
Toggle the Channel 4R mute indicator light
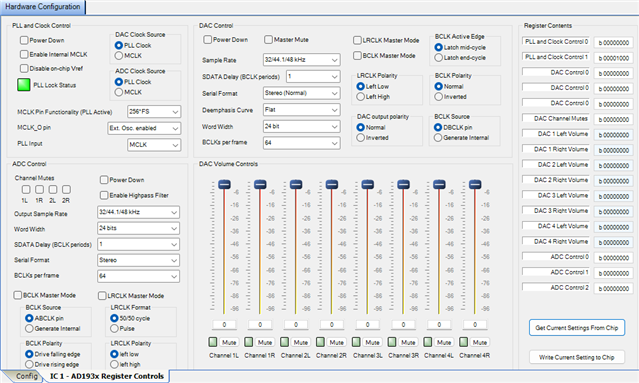(463, 342)
